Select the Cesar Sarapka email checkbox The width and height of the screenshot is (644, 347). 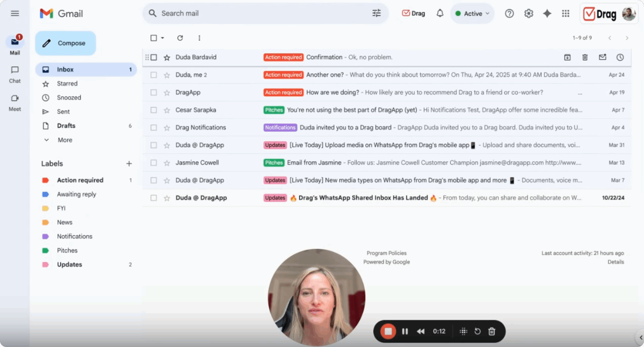(154, 110)
